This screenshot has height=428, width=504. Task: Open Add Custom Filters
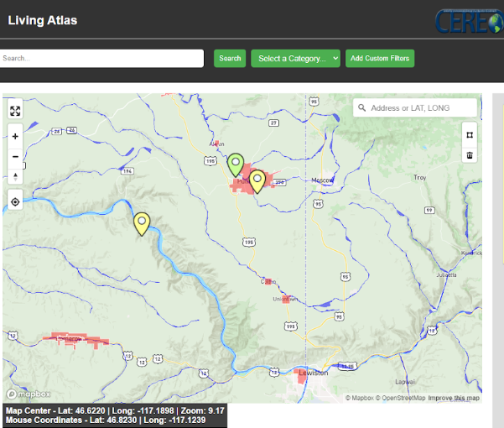380,58
